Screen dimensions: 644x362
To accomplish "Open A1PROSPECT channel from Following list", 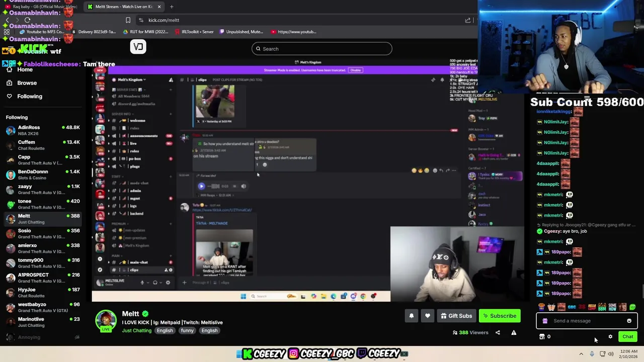I will click(x=43, y=278).
